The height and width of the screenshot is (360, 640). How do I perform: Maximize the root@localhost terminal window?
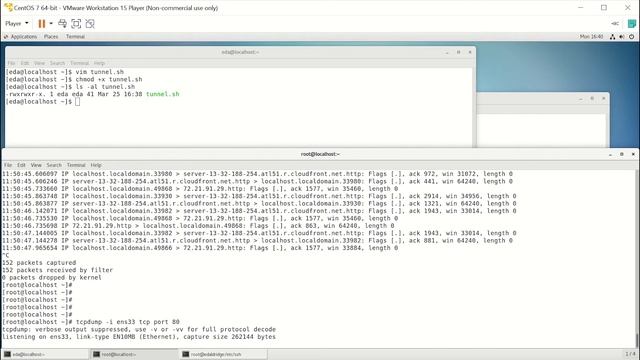(622, 154)
